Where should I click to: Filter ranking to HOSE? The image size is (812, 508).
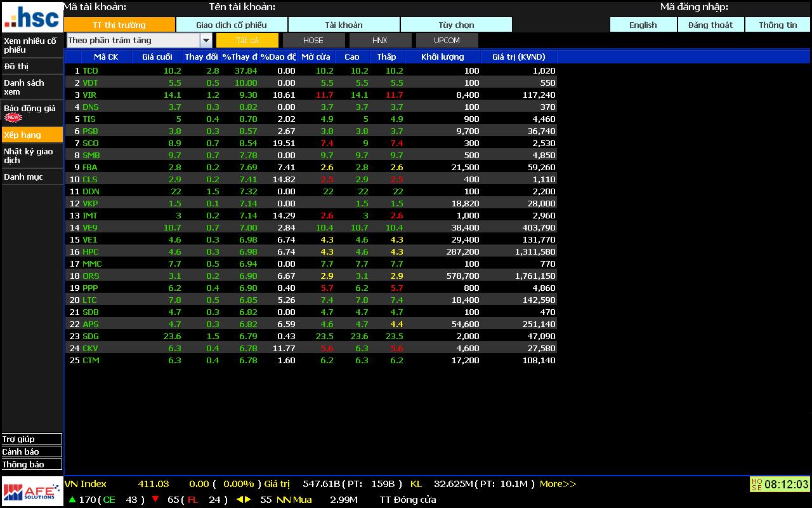point(313,40)
